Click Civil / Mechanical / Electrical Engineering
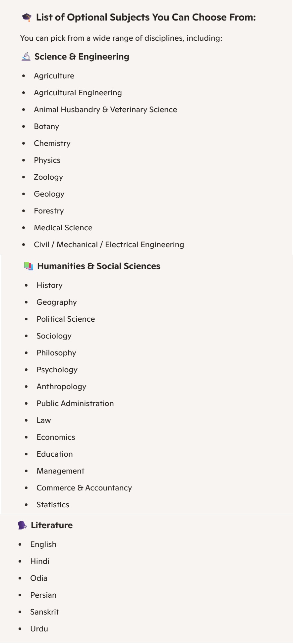 (109, 245)
